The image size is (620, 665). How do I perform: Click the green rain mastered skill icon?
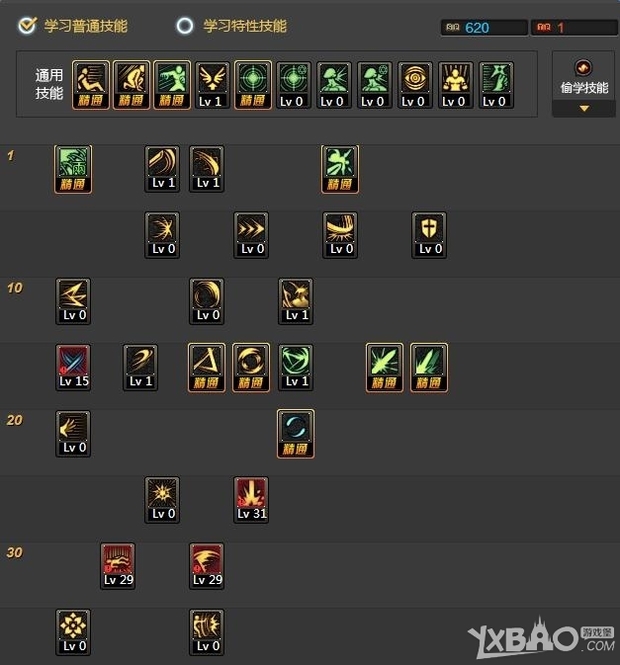[x=73, y=169]
